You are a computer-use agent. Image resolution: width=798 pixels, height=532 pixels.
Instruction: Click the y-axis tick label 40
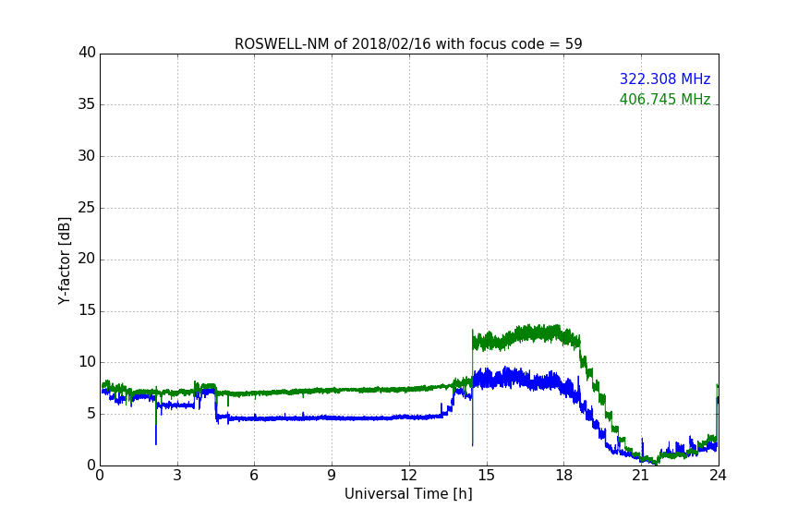click(87, 53)
